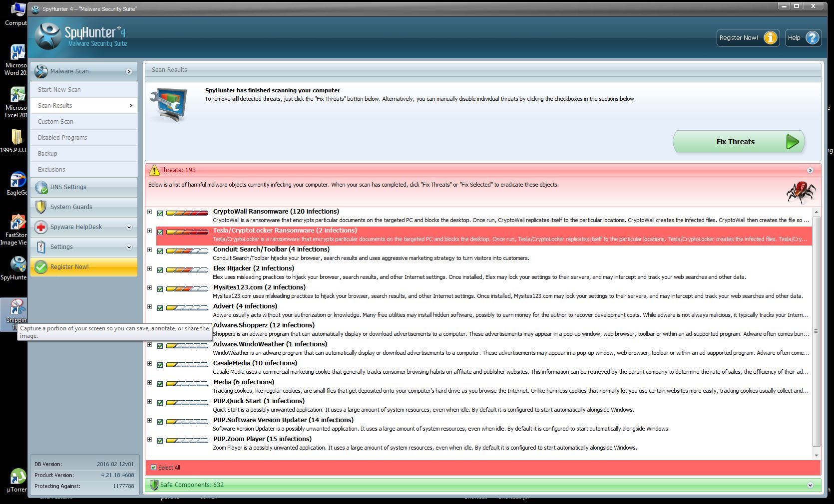834x504 pixels.
Task: Click the Product Version value 4.21.18.4608
Action: [x=117, y=475]
